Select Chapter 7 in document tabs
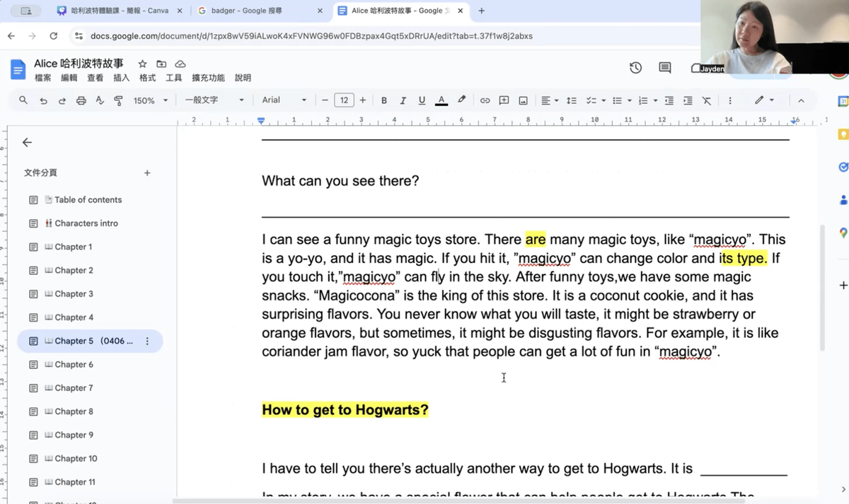 point(74,388)
